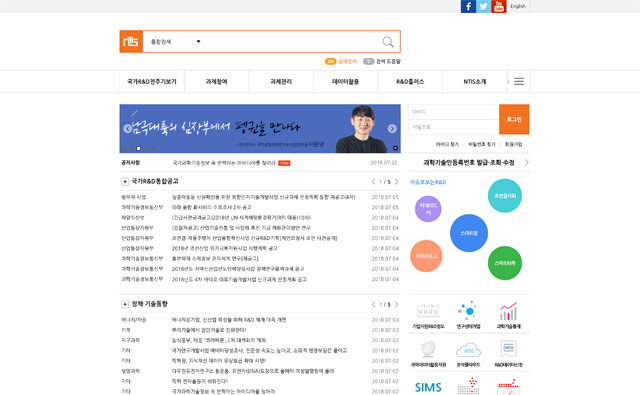Switch language via English link
Screen dimensions: 640x395
(x=518, y=6)
